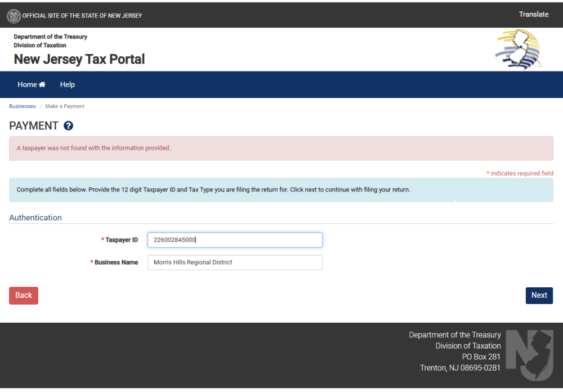Image resolution: width=563 pixels, height=392 pixels.
Task: Click the PO Box 281 footer text
Action: tap(481, 357)
